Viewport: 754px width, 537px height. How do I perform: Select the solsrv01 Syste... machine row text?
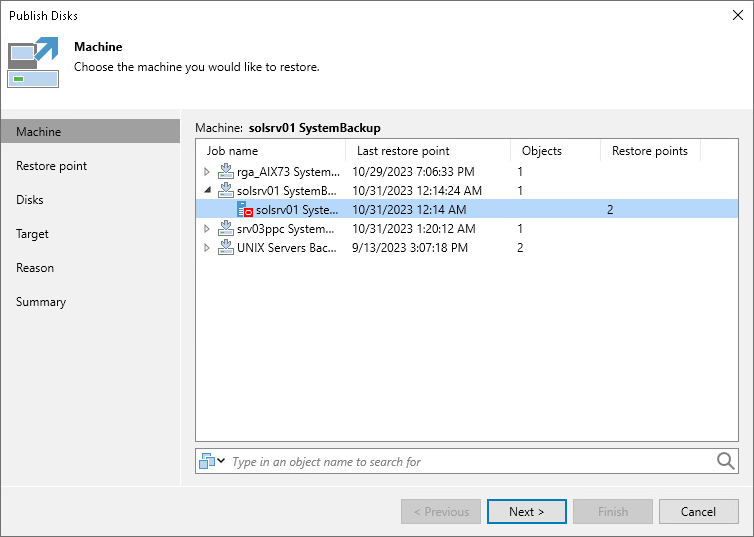pyautogui.click(x=297, y=210)
